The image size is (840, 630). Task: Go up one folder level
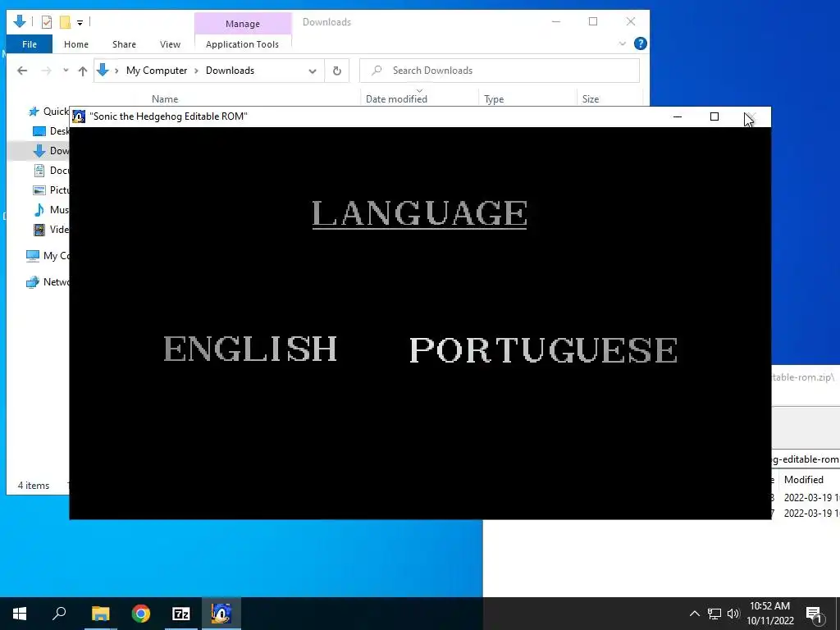(83, 71)
